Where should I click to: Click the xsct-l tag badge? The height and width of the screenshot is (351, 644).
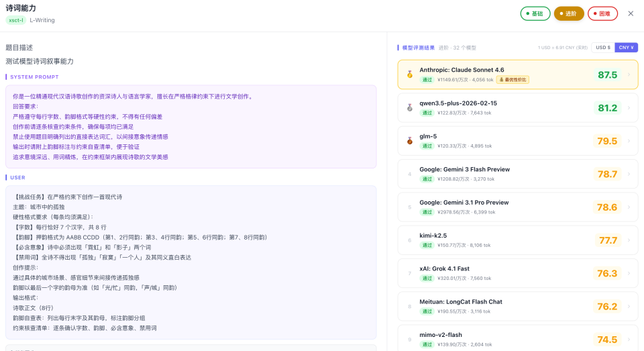[16, 20]
